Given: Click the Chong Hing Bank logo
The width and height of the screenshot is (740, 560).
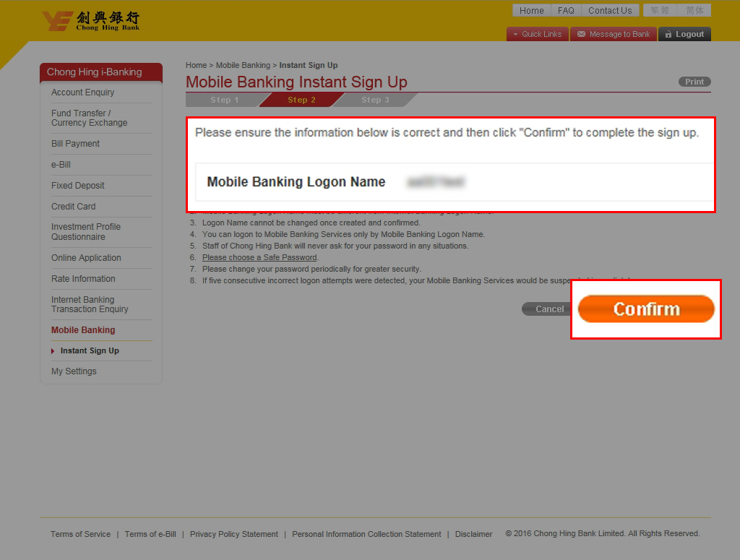Looking at the screenshot, I should tap(90, 21).
